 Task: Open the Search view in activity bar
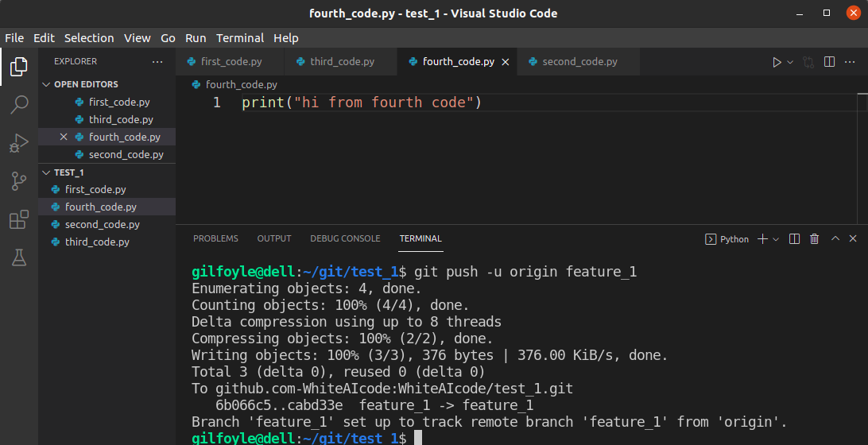(19, 105)
